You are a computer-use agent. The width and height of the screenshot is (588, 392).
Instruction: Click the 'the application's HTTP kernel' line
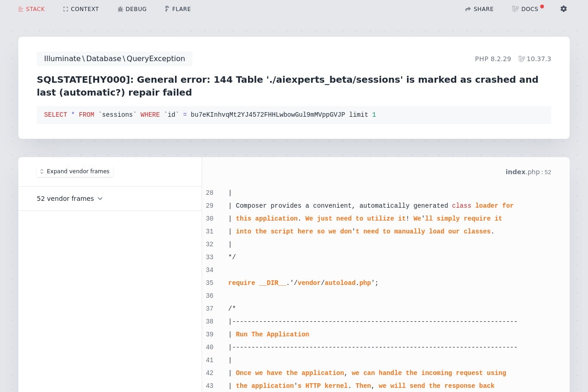[x=362, y=386]
